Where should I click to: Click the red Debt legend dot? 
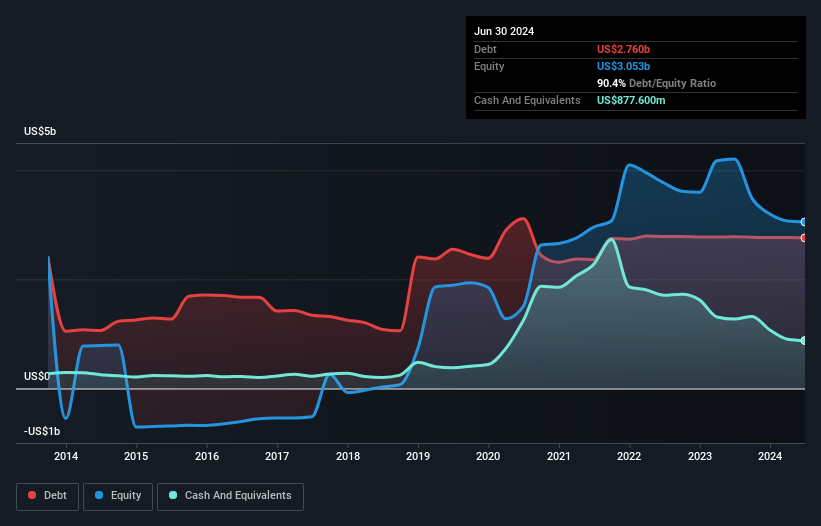32,495
